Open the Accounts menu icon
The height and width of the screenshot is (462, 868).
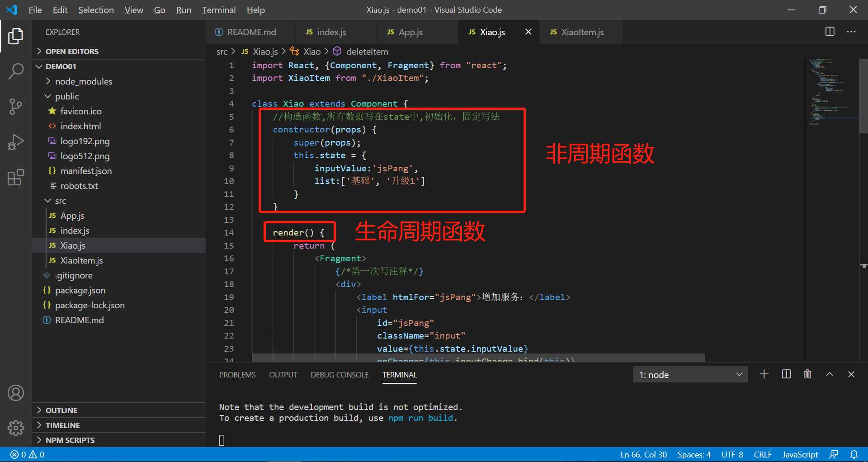pos(16,393)
